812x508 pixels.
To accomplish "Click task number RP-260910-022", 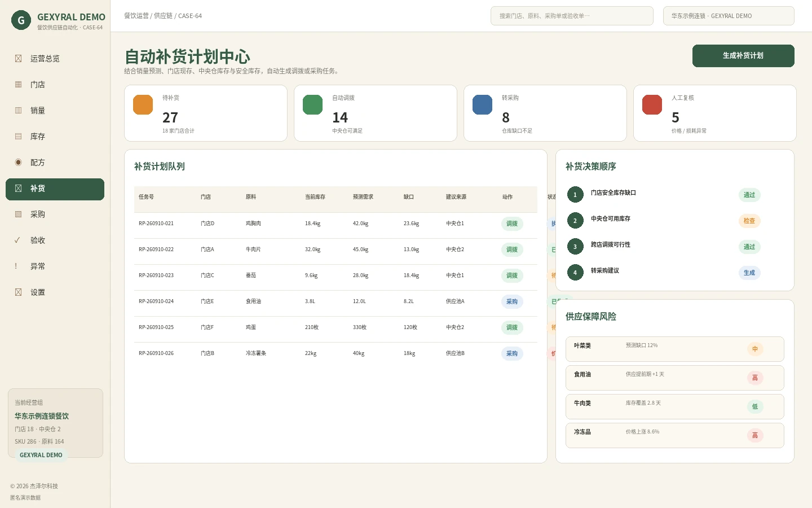I will pyautogui.click(x=156, y=249).
